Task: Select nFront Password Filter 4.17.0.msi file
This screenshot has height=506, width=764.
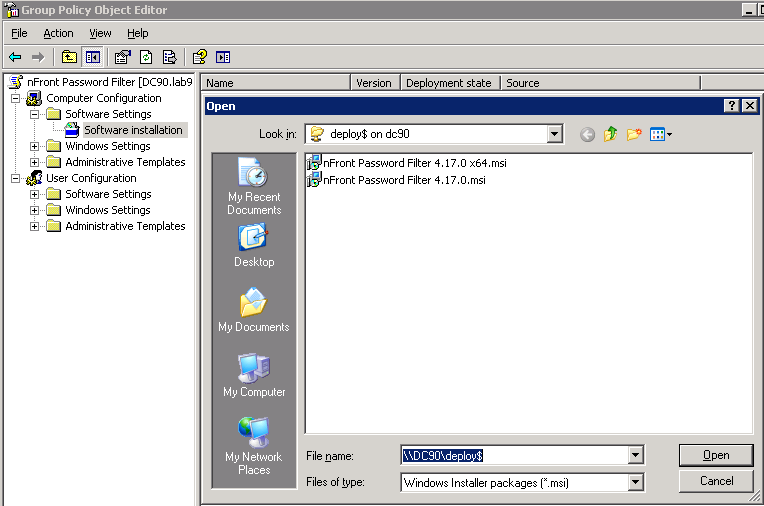Action: pyautogui.click(x=397, y=180)
